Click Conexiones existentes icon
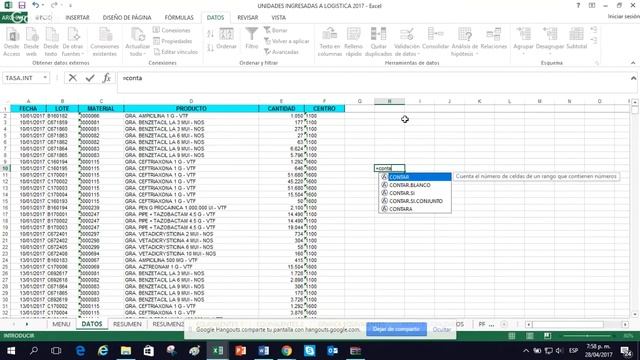 (x=104, y=42)
